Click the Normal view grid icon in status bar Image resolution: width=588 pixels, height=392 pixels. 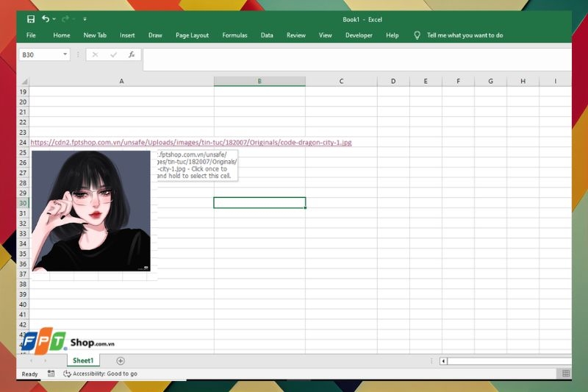click(566, 373)
